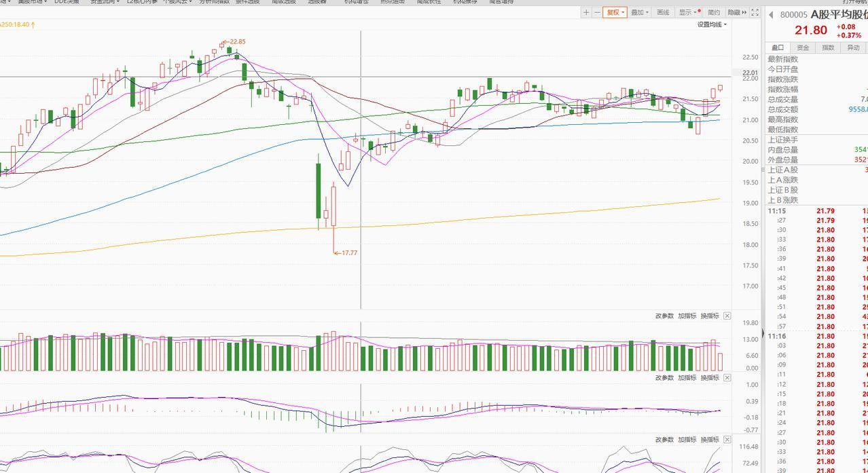Click the 19.80 volume axis label

pyautogui.click(x=751, y=323)
